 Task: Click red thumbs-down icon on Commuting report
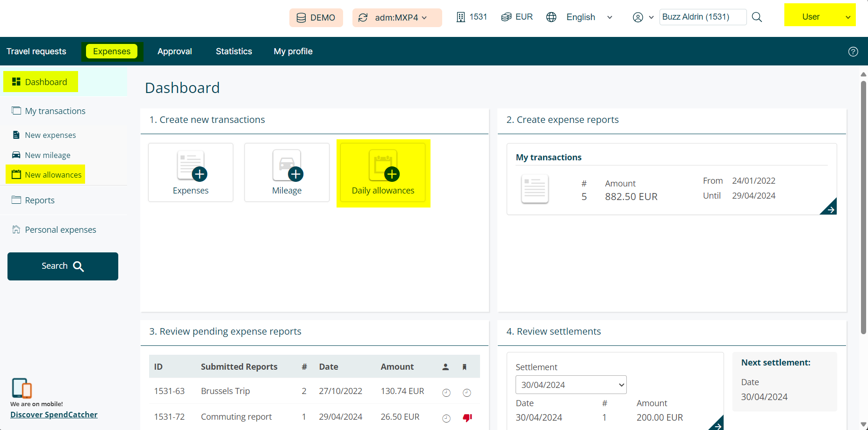(467, 417)
